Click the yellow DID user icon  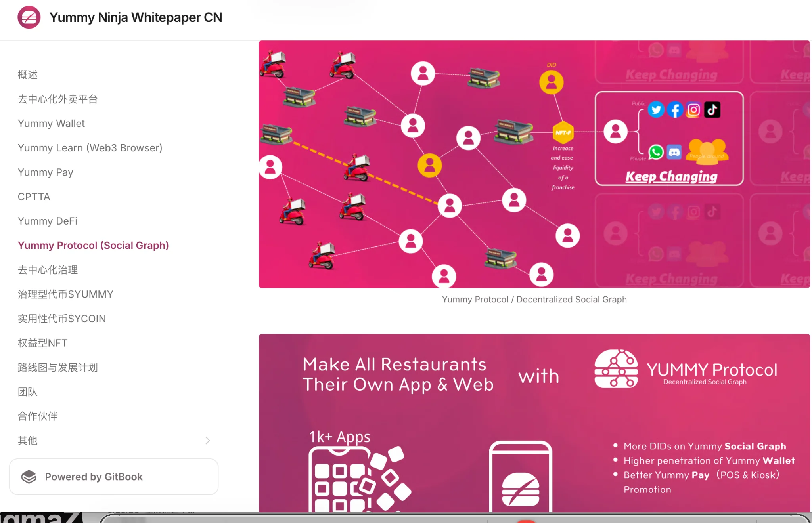552,82
